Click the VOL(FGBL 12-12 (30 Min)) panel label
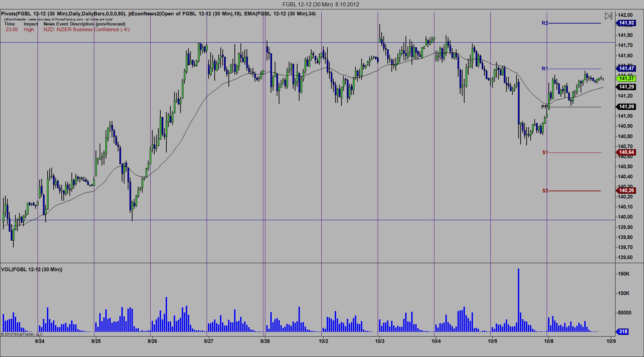The height and width of the screenshot is (357, 644). click(x=32, y=270)
